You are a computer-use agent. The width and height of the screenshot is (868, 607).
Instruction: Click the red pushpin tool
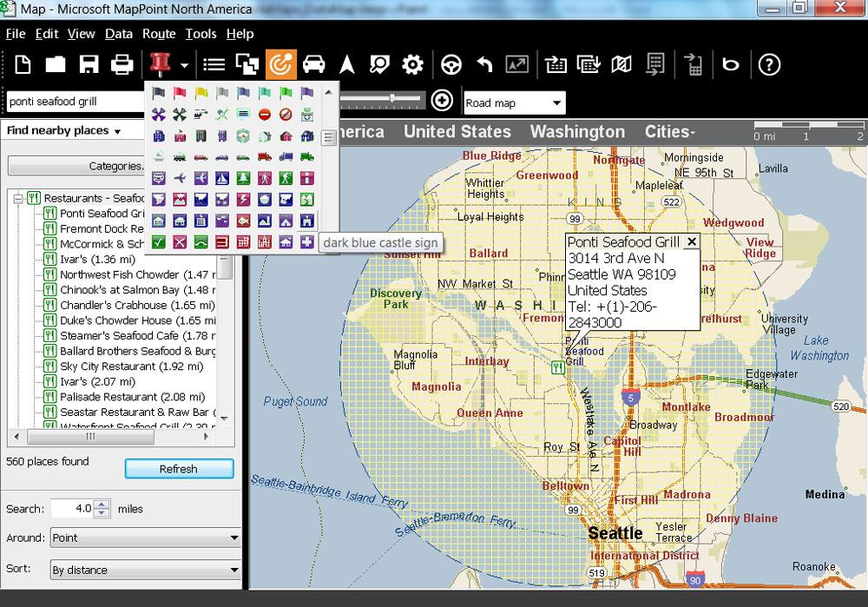click(159, 63)
